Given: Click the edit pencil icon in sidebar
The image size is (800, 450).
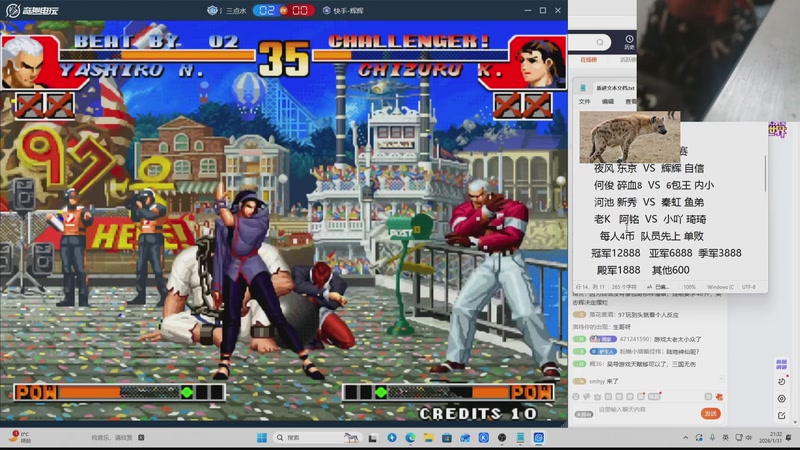Looking at the screenshot, I should [x=781, y=415].
